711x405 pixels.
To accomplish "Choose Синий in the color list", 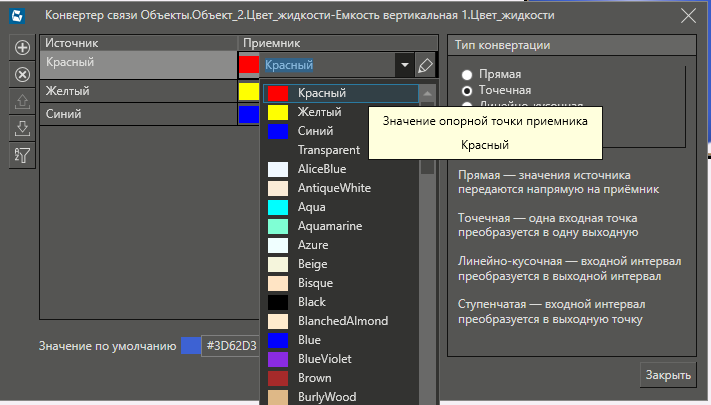I will pyautogui.click(x=341, y=131).
